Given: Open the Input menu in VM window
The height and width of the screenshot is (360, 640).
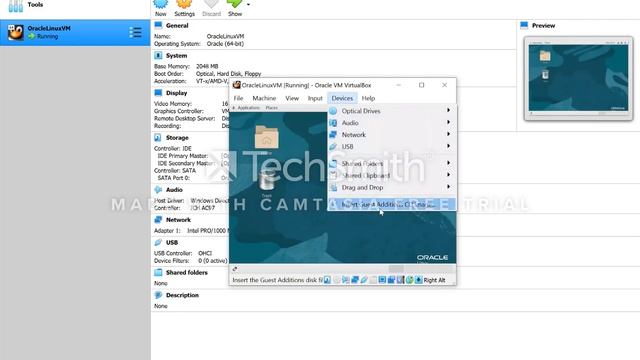Looking at the screenshot, I should [x=315, y=98].
